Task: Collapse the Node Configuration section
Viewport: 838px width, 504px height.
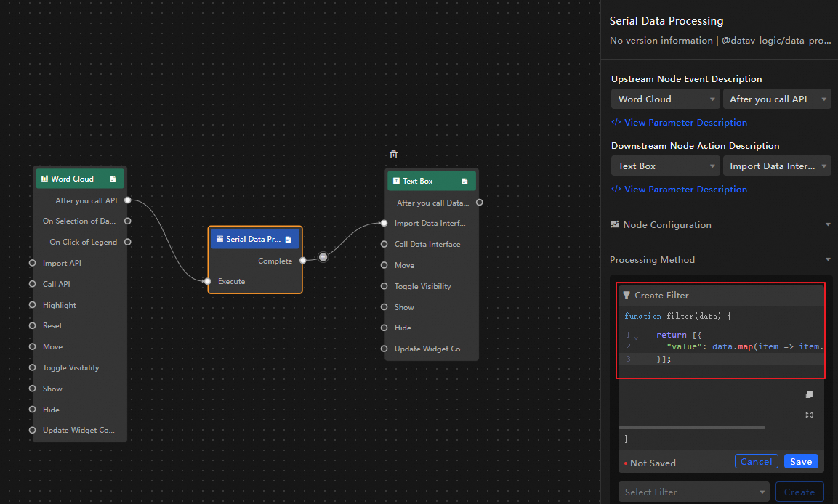Action: (x=828, y=225)
